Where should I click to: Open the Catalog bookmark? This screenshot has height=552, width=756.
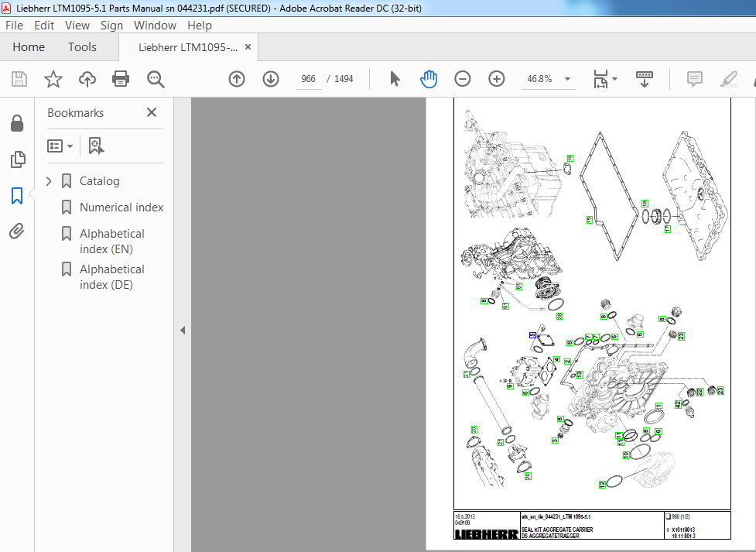coord(99,181)
